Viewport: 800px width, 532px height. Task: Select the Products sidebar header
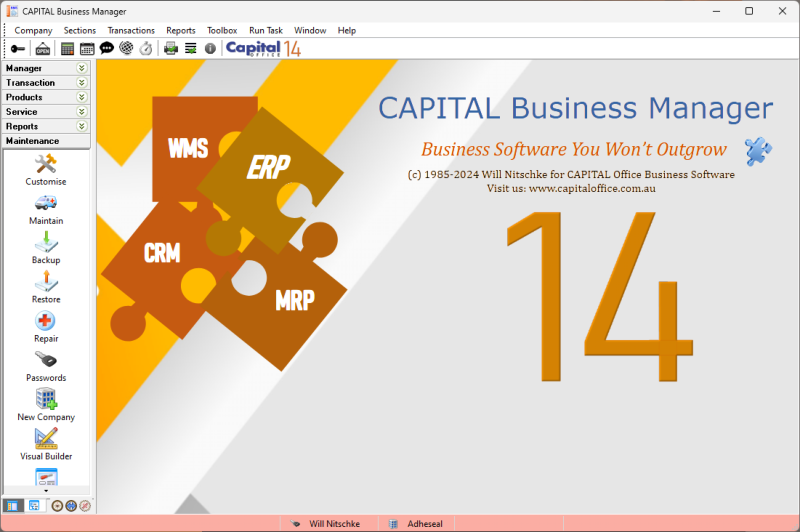click(x=46, y=97)
